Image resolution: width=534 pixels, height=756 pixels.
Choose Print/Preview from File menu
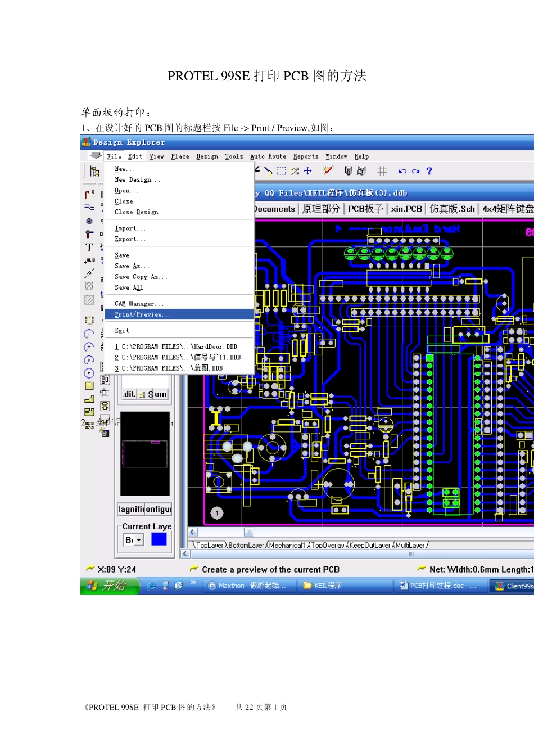coord(179,314)
